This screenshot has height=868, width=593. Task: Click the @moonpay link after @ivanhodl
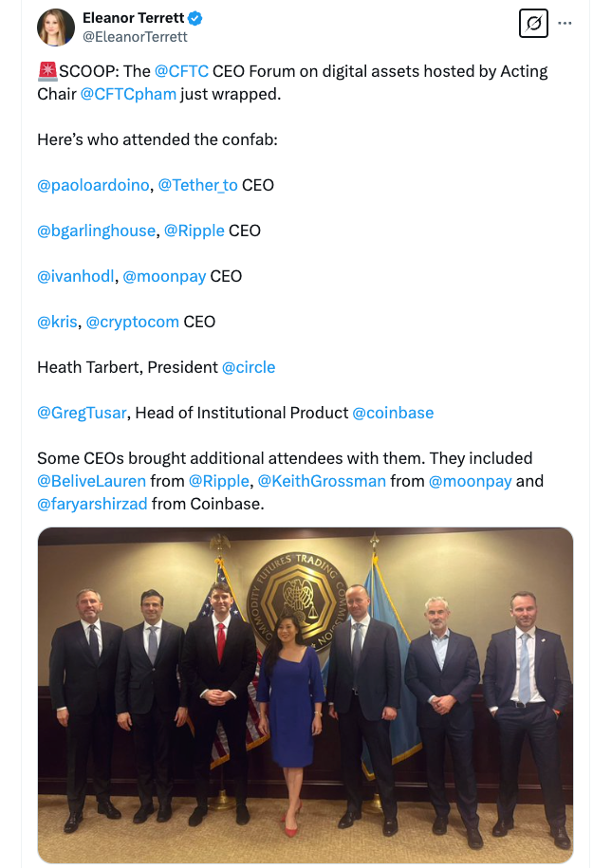coord(163,276)
